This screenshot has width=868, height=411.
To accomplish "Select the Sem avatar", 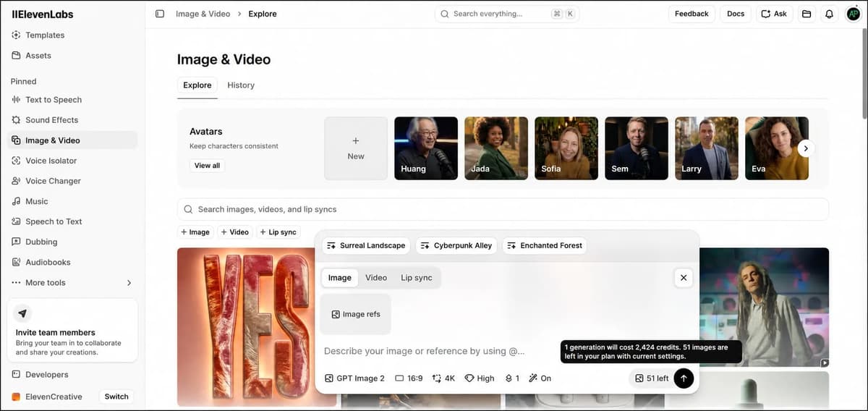I will (637, 148).
